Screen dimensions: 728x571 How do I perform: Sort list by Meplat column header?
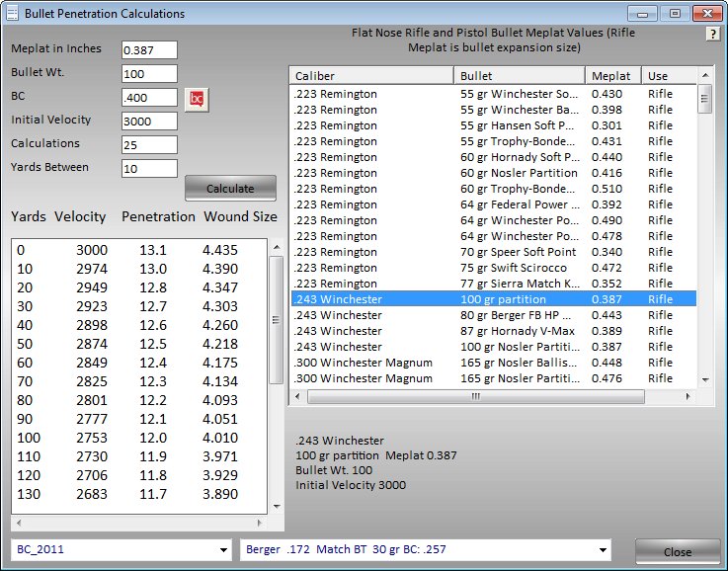tap(612, 75)
